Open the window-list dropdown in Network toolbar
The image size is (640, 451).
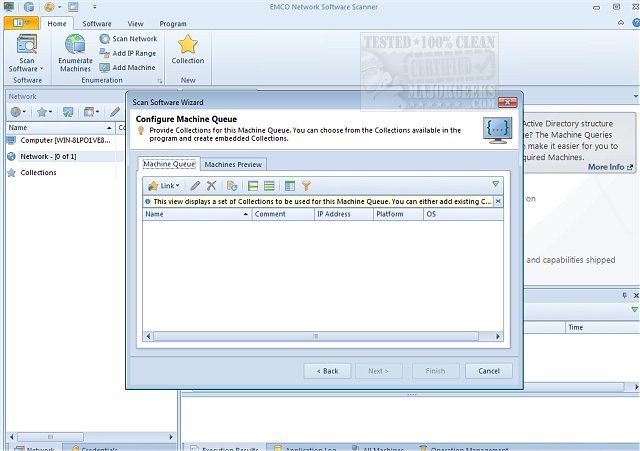[x=91, y=112]
